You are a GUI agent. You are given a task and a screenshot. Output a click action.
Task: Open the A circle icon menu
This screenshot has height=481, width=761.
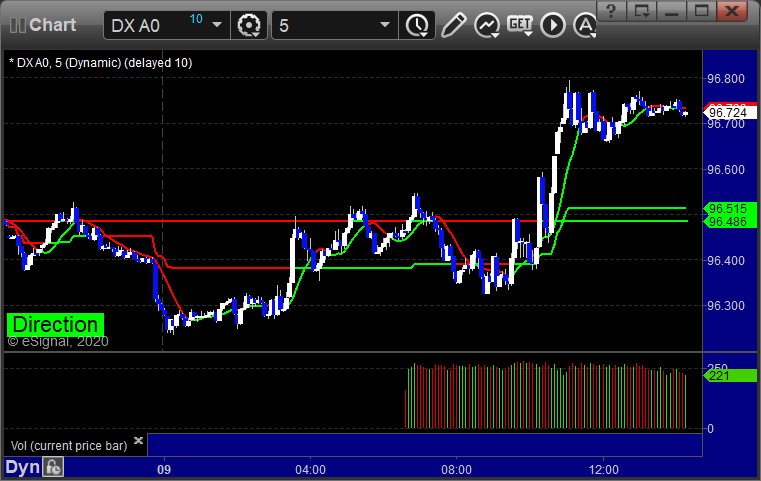click(x=584, y=25)
